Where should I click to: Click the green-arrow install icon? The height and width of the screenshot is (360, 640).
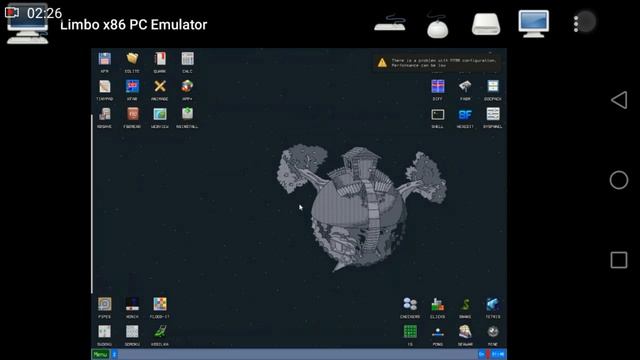187,114
